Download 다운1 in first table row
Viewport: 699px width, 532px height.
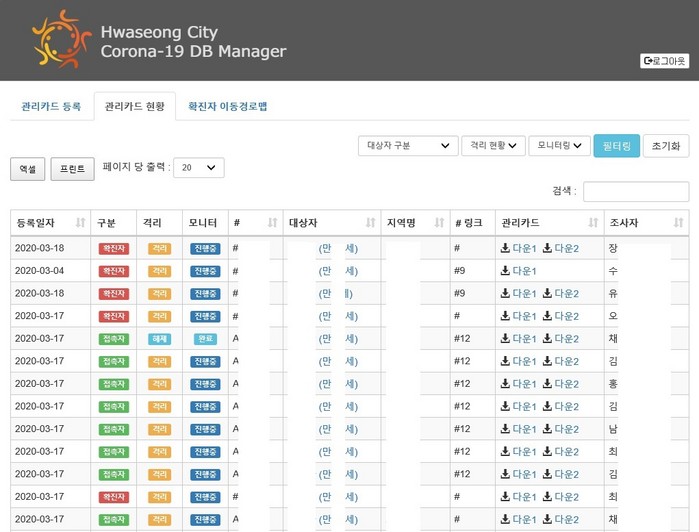click(519, 248)
